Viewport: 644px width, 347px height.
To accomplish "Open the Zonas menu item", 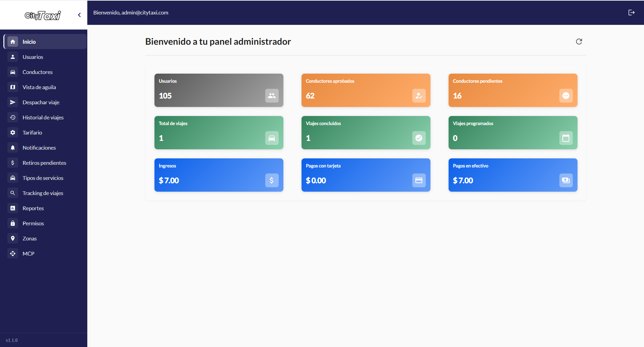I will point(45,238).
